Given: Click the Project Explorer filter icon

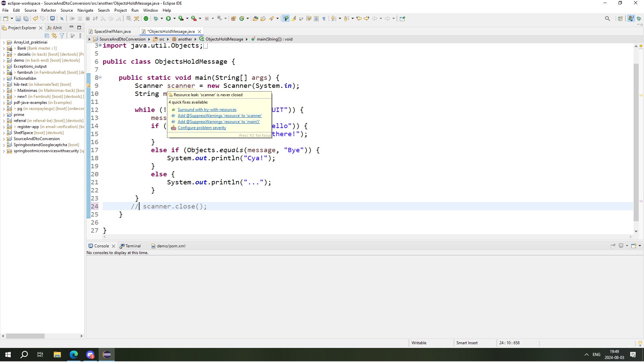Looking at the screenshot, I should pos(62,36).
